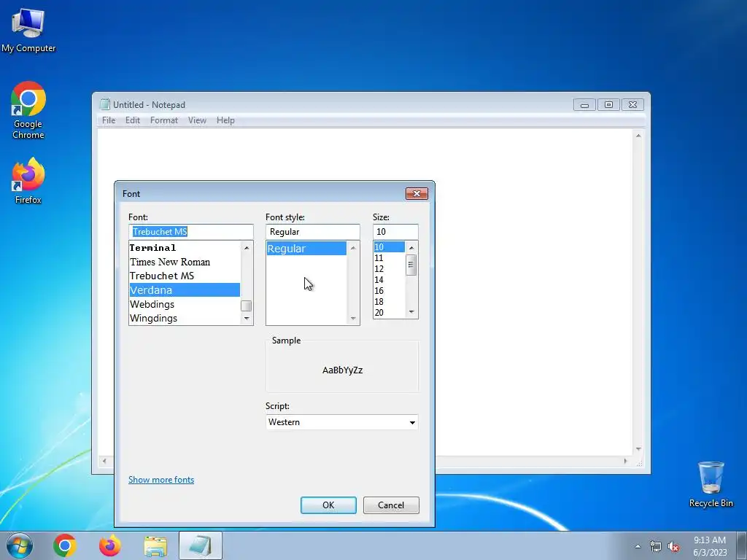Minimize the Notepad window

(x=584, y=105)
